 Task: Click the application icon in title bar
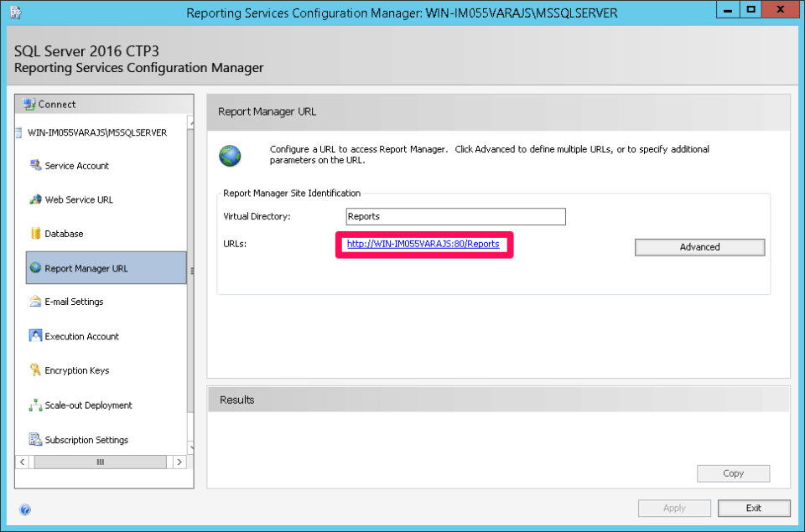[x=15, y=13]
